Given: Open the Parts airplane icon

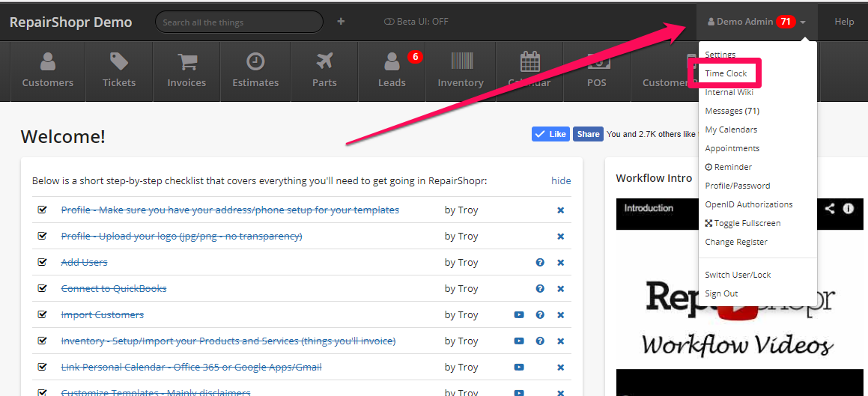Looking at the screenshot, I should pyautogui.click(x=324, y=61).
